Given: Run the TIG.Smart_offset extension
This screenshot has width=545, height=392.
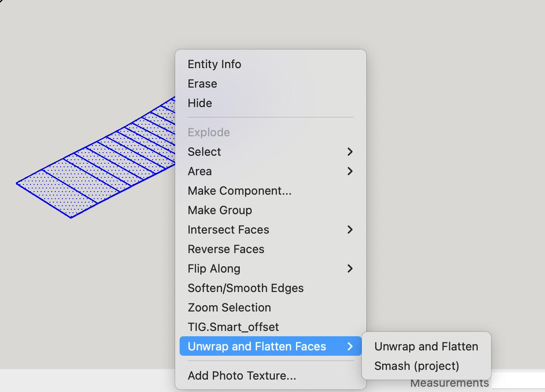Looking at the screenshot, I should pos(233,327).
